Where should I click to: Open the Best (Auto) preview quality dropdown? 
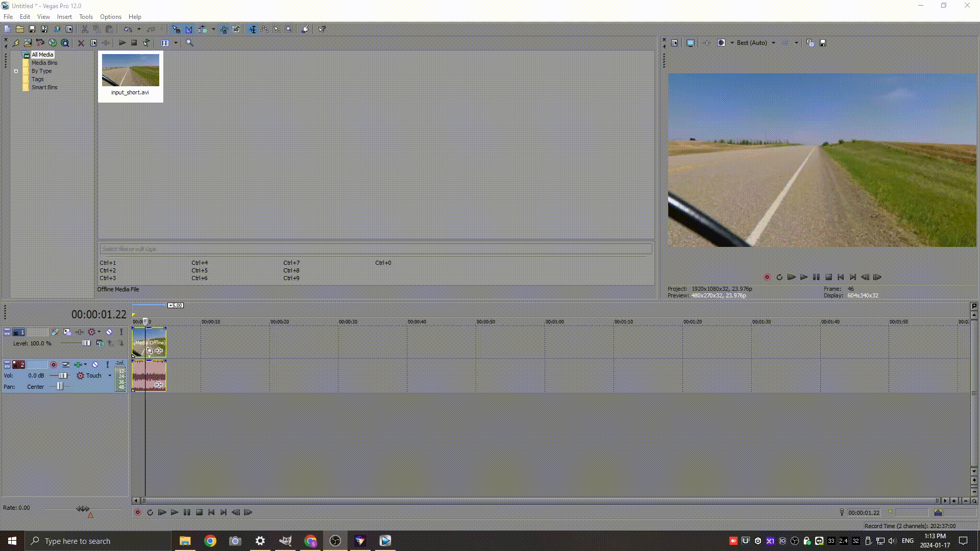[773, 43]
